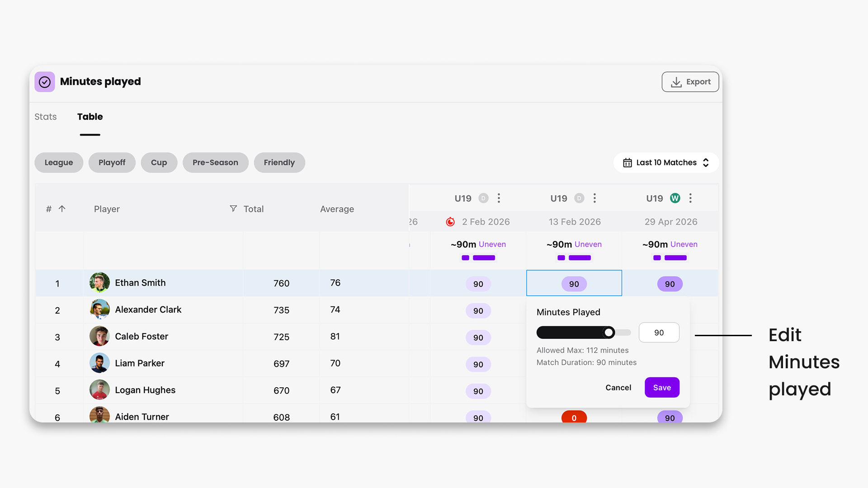This screenshot has height=488, width=868.
Task: Click the Logan Hughes player name
Action: pos(145,390)
